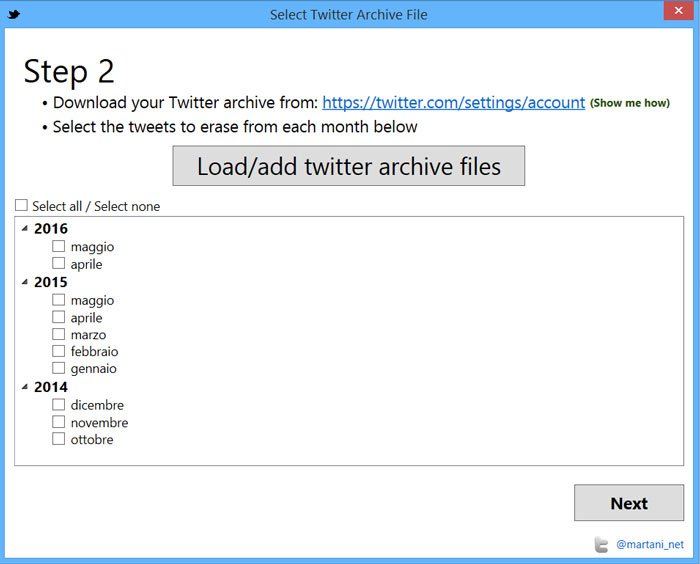Open the twitter.com/settings/account link
The image size is (700, 564).
[454, 103]
